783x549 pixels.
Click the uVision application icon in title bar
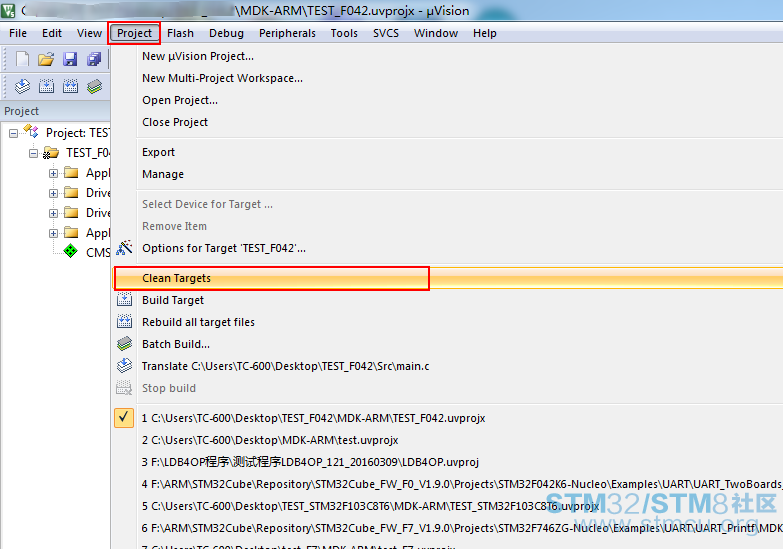point(8,10)
